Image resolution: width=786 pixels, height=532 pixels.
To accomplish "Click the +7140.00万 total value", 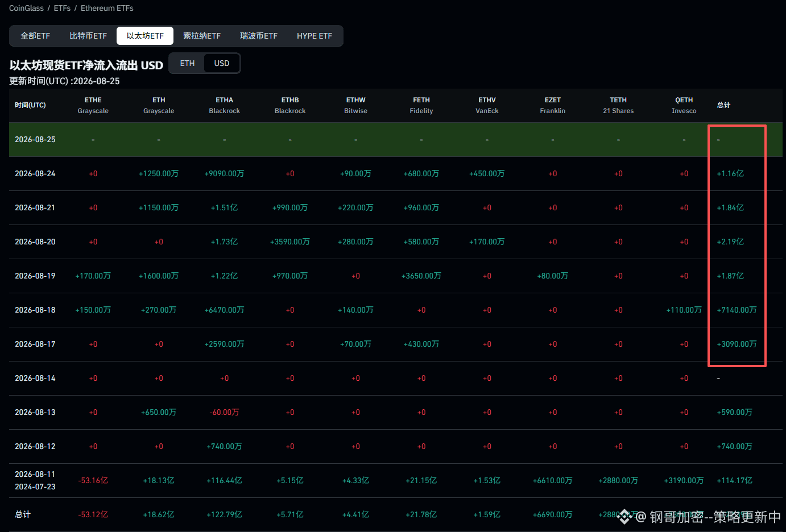I will tap(737, 310).
